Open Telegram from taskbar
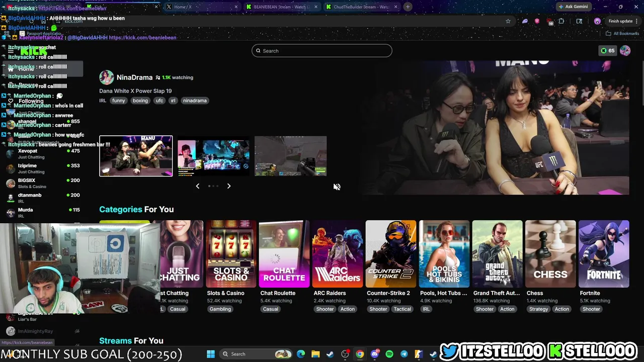This screenshot has width=644, height=362. pyautogui.click(x=404, y=354)
